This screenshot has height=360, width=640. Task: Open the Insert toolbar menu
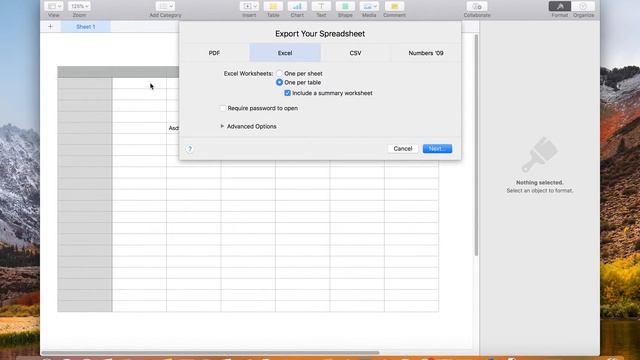pos(249,7)
